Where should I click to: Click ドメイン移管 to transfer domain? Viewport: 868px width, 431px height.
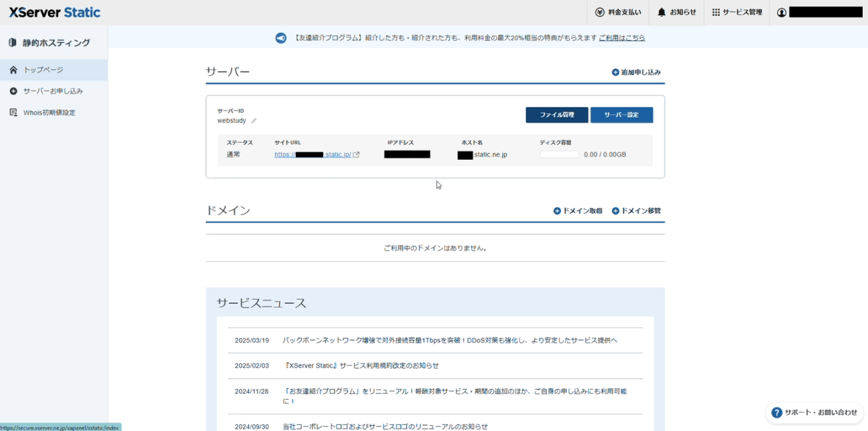pos(636,210)
